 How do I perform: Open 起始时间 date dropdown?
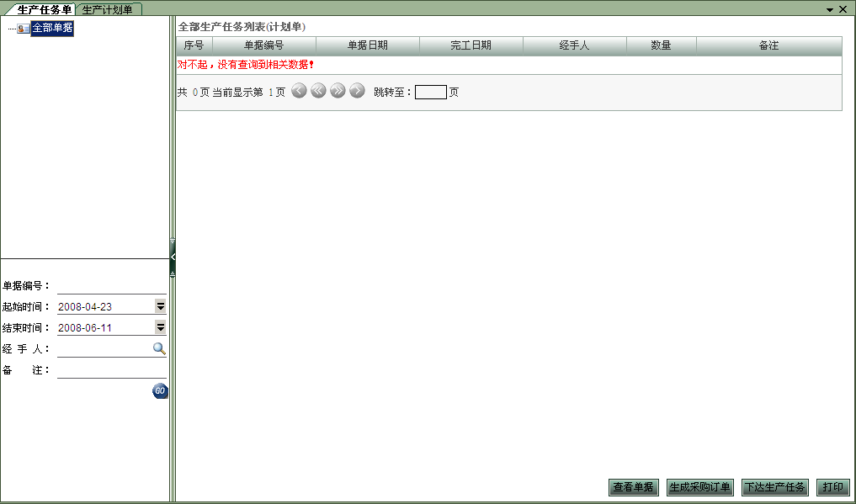coord(161,306)
